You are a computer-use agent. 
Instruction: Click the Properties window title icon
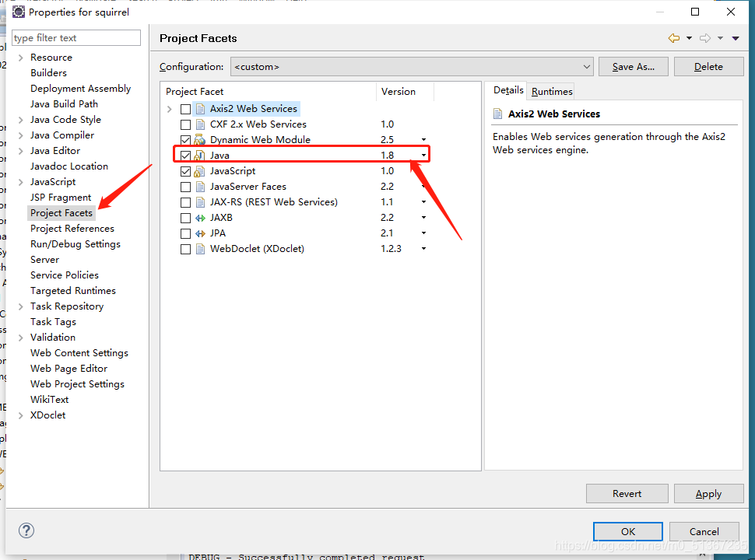pyautogui.click(x=19, y=12)
